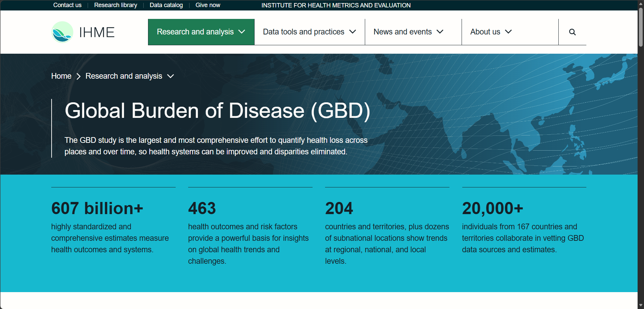
Task: Expand the News and events chevron
Action: [x=440, y=32]
